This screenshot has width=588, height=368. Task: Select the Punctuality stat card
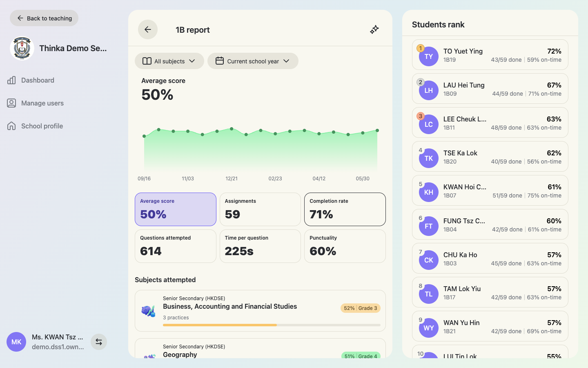345,246
